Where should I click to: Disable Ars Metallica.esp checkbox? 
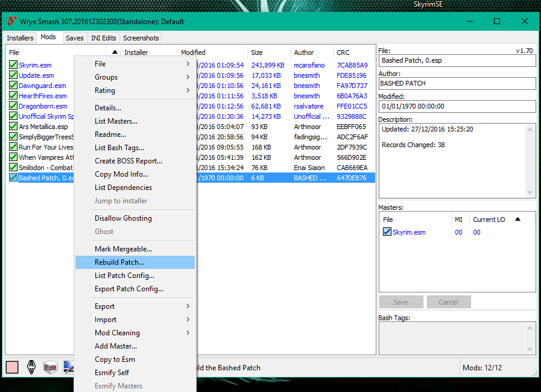point(13,127)
